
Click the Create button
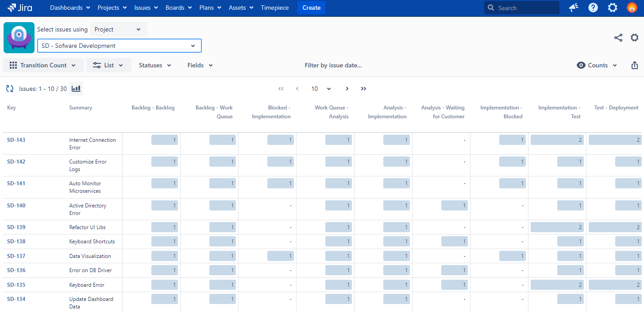click(x=311, y=8)
